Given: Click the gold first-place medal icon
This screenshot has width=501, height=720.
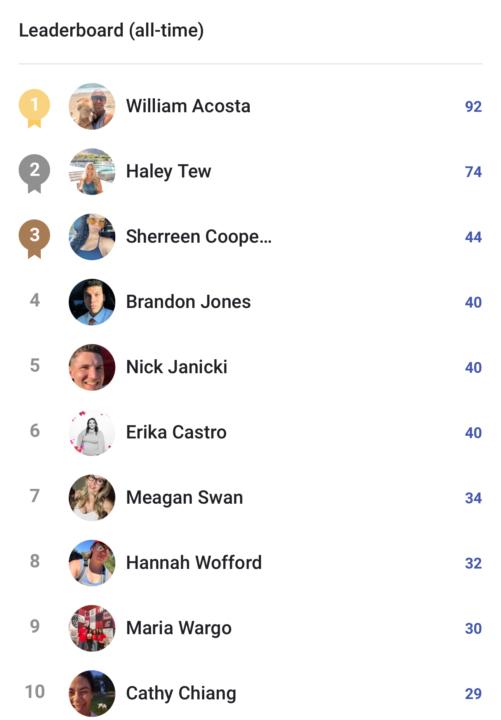Looking at the screenshot, I should tap(34, 108).
